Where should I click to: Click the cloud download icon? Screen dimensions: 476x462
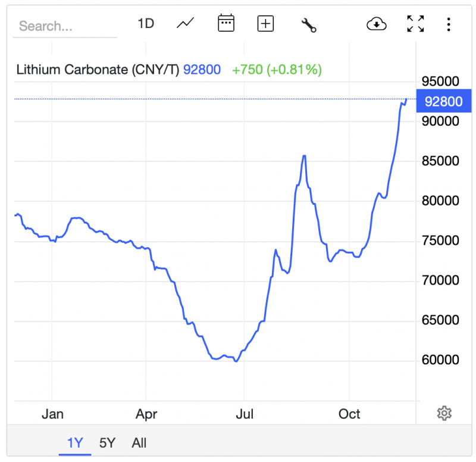[377, 24]
